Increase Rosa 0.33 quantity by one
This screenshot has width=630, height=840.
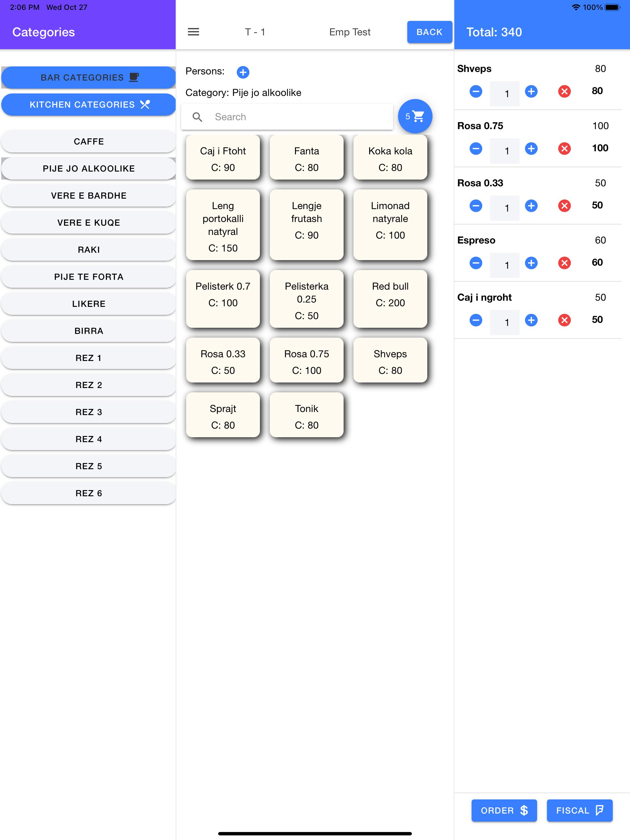tap(531, 206)
